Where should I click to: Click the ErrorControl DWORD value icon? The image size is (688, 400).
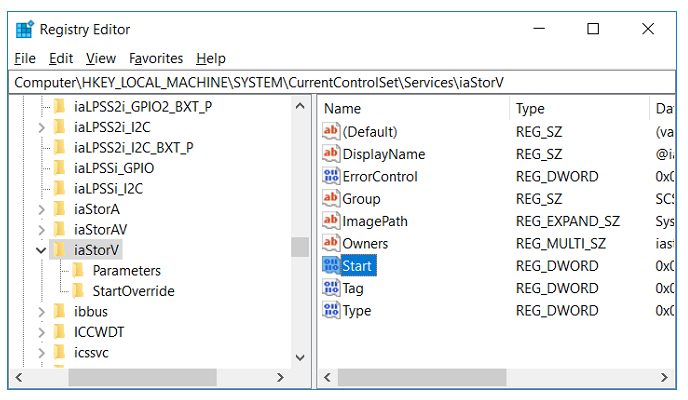(x=332, y=176)
